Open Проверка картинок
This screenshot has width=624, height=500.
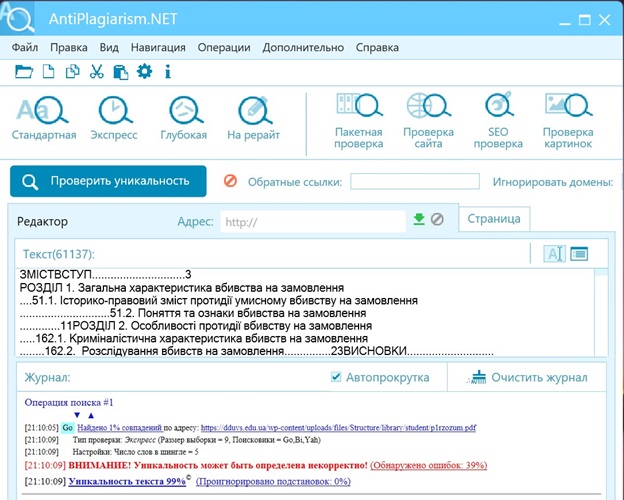(x=568, y=121)
